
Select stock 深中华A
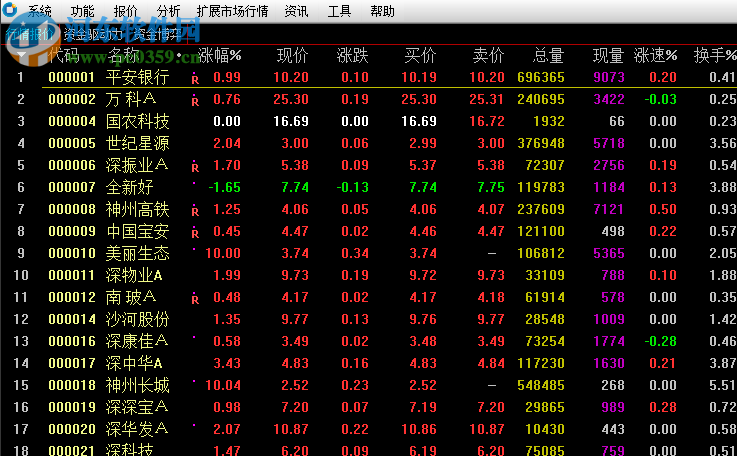134,363
